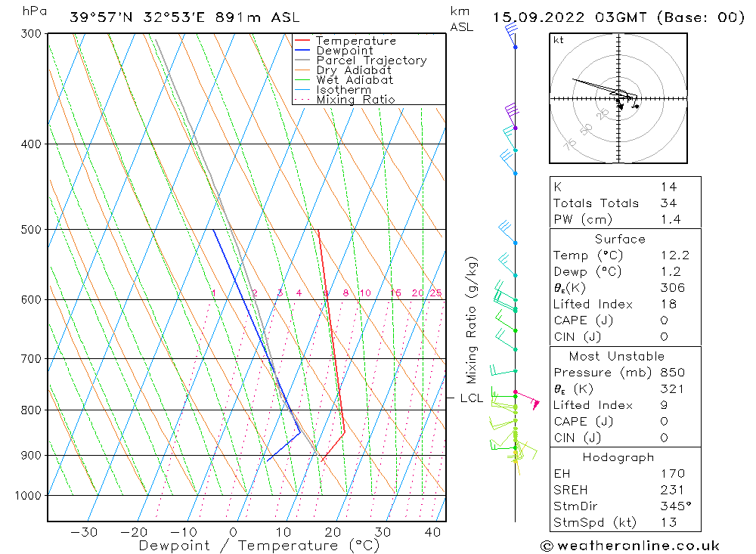Viewport: 756px width, 554px height.
Task: Click the '−30' temperature axis tick label
Action: tap(84, 532)
